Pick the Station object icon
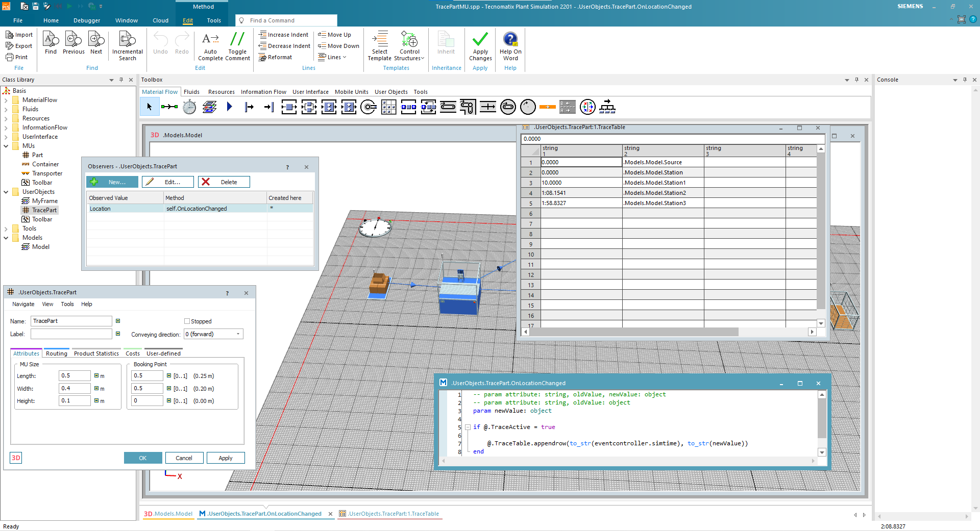Screen dimensions: 980x531 tap(289, 107)
